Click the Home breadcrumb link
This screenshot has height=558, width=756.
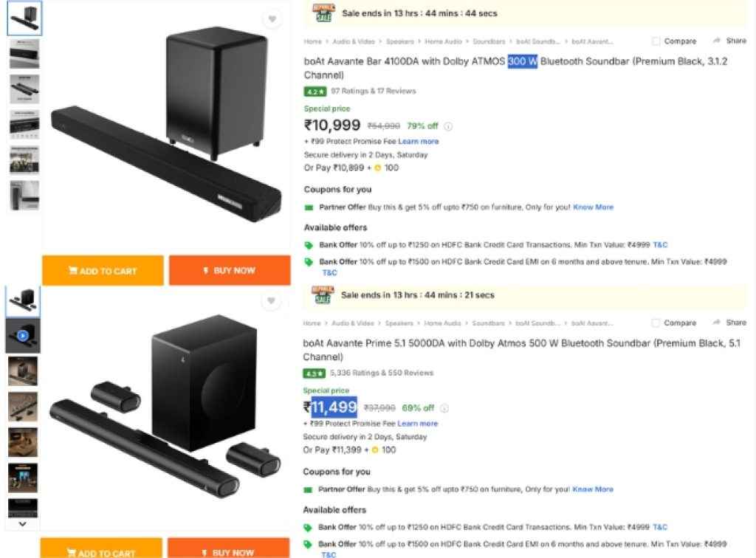point(312,42)
